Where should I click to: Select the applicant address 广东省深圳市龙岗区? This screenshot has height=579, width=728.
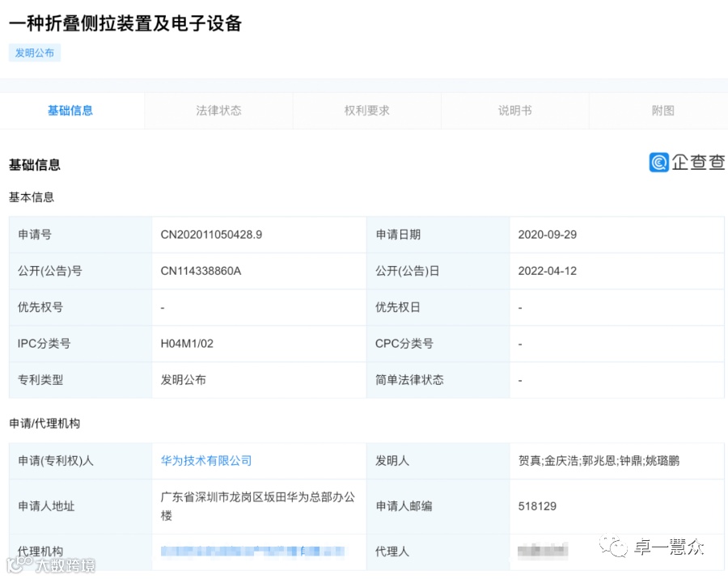(x=258, y=506)
